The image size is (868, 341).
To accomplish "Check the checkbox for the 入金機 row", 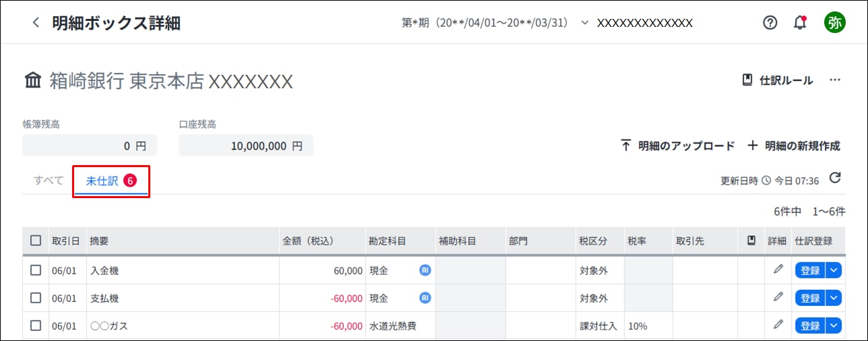I will click(x=36, y=270).
